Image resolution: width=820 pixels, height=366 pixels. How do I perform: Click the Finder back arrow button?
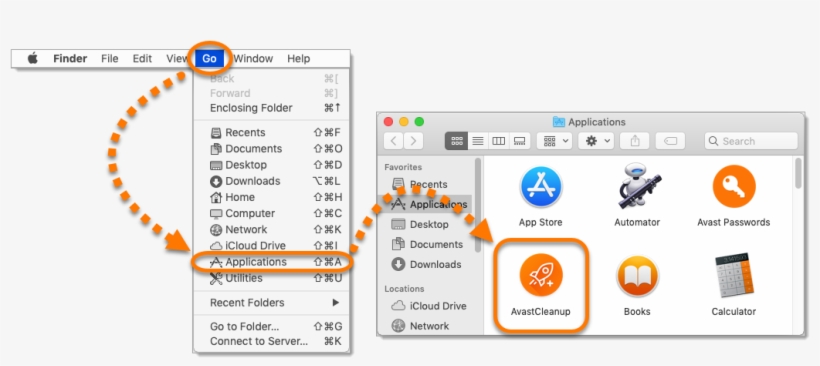pos(394,141)
